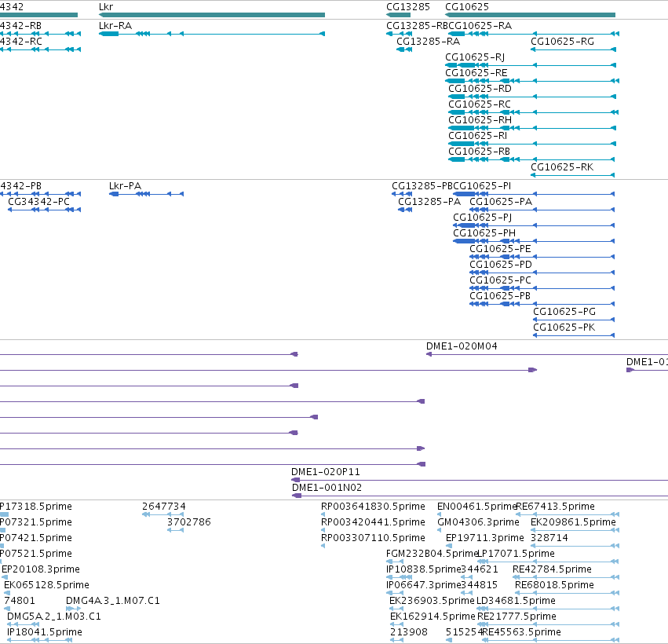Image resolution: width=668 pixels, height=644 pixels.
Task: Select EST feature 3702786
Action: pos(176,530)
